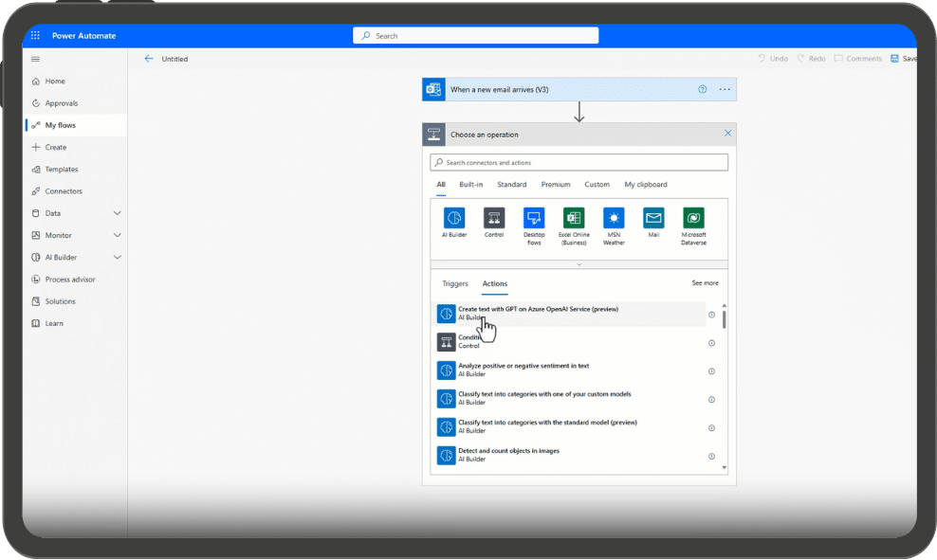The width and height of the screenshot is (937, 560).
Task: Open help for the email trigger step
Action: (x=702, y=90)
